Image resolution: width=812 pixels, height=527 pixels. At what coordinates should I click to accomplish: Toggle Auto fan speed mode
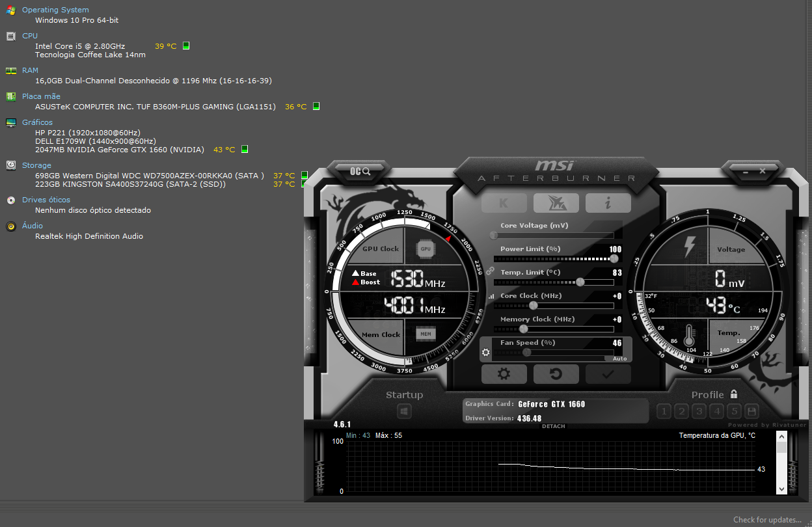pyautogui.click(x=619, y=358)
